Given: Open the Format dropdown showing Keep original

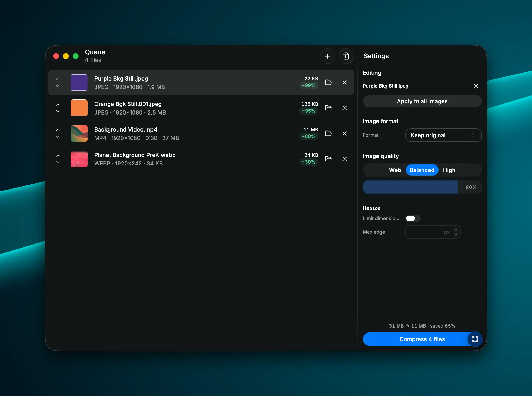Looking at the screenshot, I should 443,135.
